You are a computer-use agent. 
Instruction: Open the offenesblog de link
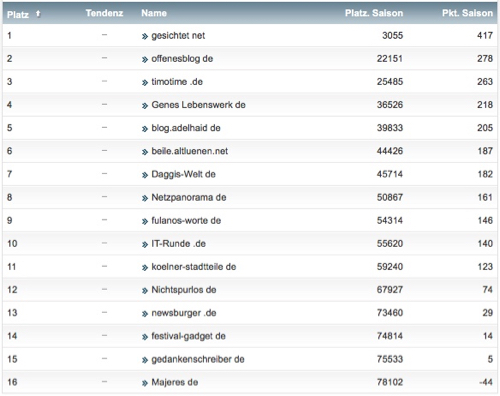[182, 59]
